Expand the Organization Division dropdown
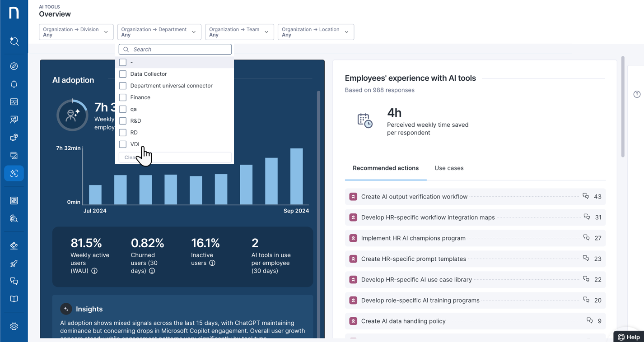Image resolution: width=644 pixels, height=342 pixels. point(76,32)
